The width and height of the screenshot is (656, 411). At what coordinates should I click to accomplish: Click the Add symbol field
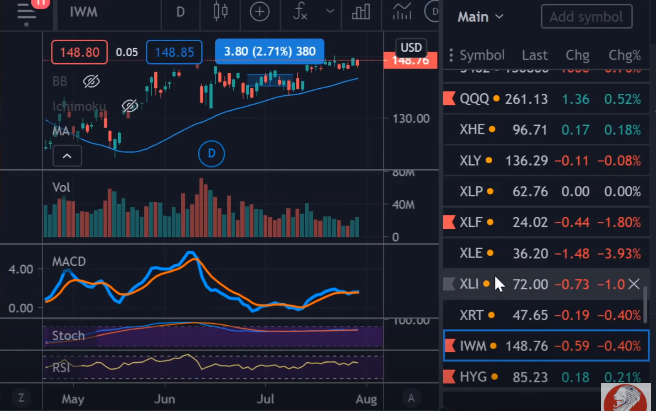tap(586, 17)
